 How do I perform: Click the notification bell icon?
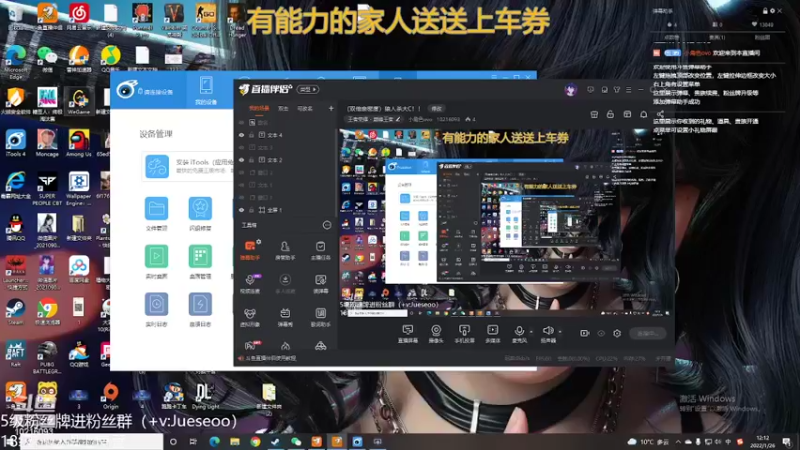pyautogui.click(x=644, y=114)
